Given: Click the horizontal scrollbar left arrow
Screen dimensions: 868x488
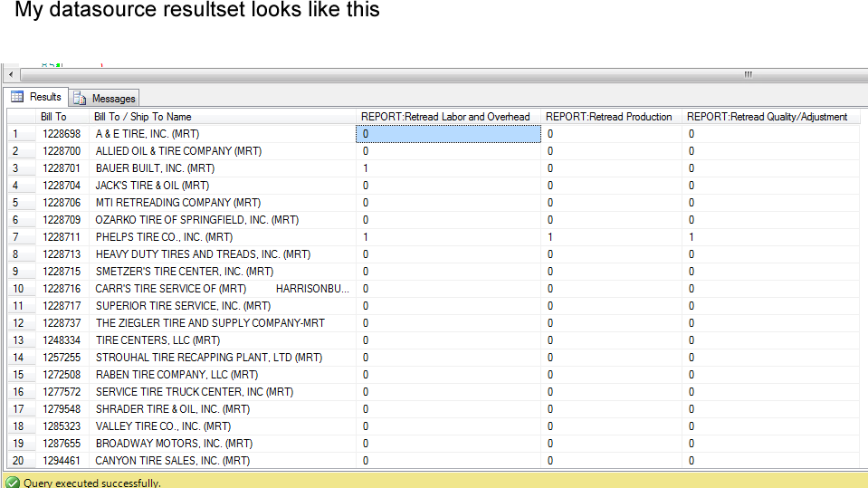Looking at the screenshot, I should click(x=11, y=74).
